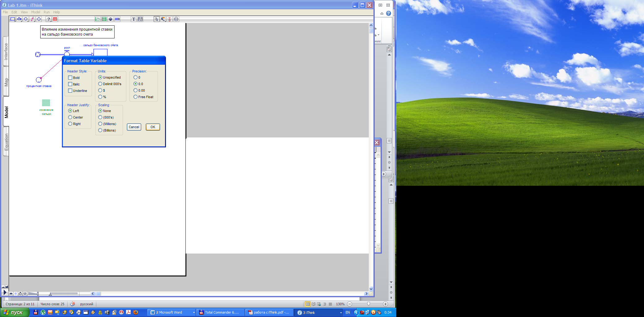Image resolution: width=644 pixels, height=317 pixels.
Task: Select precision 0.00 option
Action: 135,90
